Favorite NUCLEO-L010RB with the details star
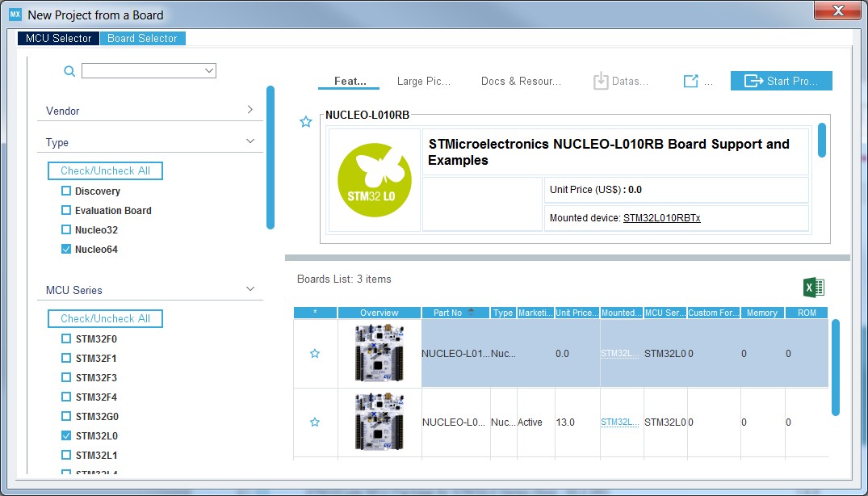This screenshot has height=496, width=868. click(305, 122)
